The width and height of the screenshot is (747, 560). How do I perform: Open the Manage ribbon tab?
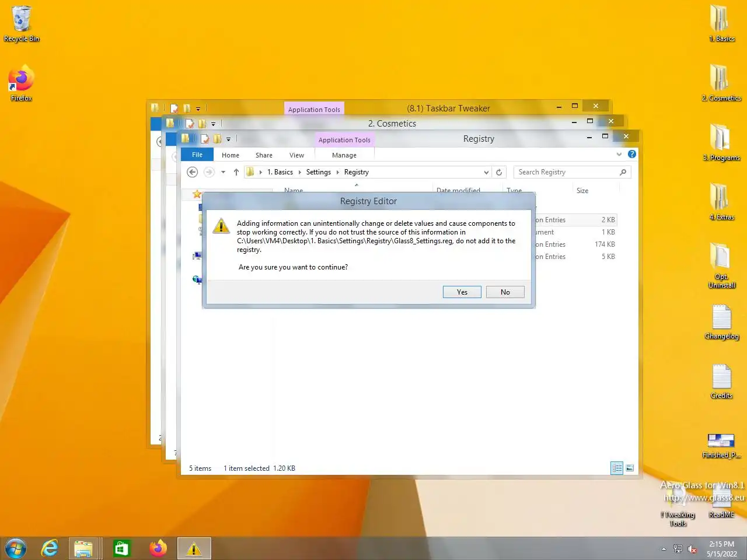344,155
